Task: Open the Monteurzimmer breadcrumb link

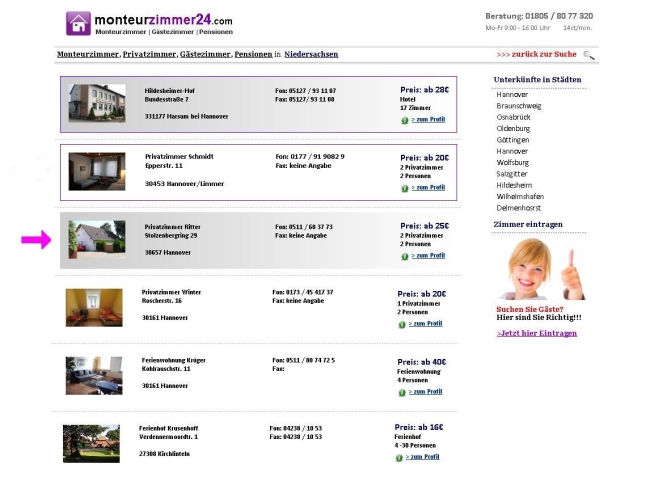Action: pos(88,54)
